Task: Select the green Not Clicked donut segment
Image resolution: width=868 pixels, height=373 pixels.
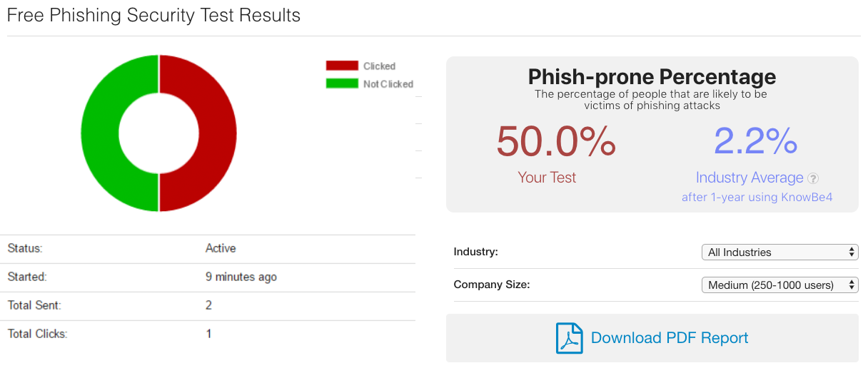Action: point(100,133)
